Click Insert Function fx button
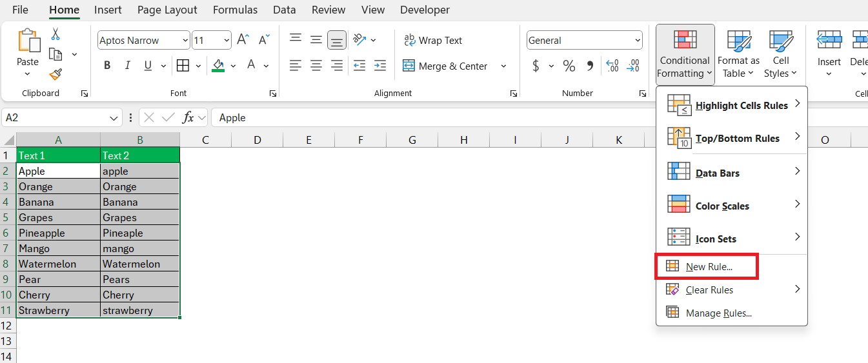Image resolution: width=868 pixels, height=363 pixels. [188, 117]
